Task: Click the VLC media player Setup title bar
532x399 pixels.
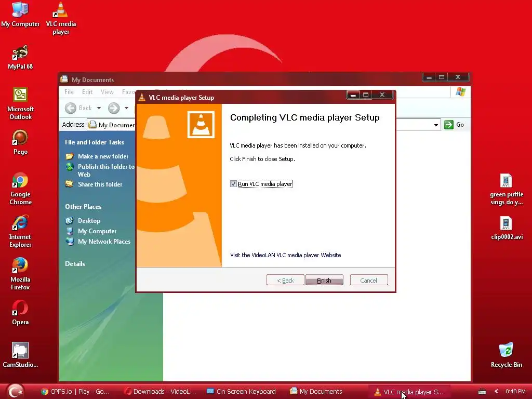Action: [x=241, y=97]
